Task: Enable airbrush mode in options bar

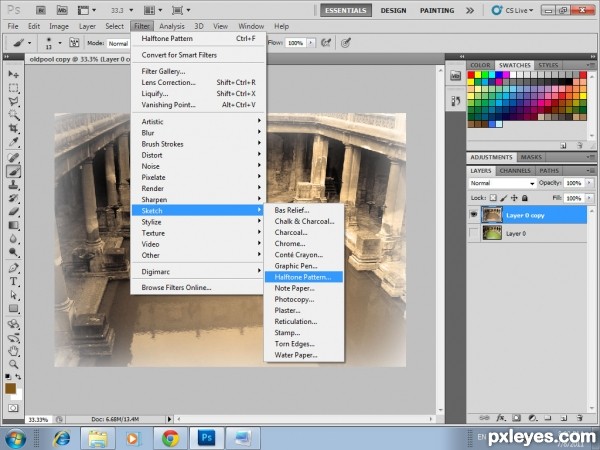Action: pos(326,43)
